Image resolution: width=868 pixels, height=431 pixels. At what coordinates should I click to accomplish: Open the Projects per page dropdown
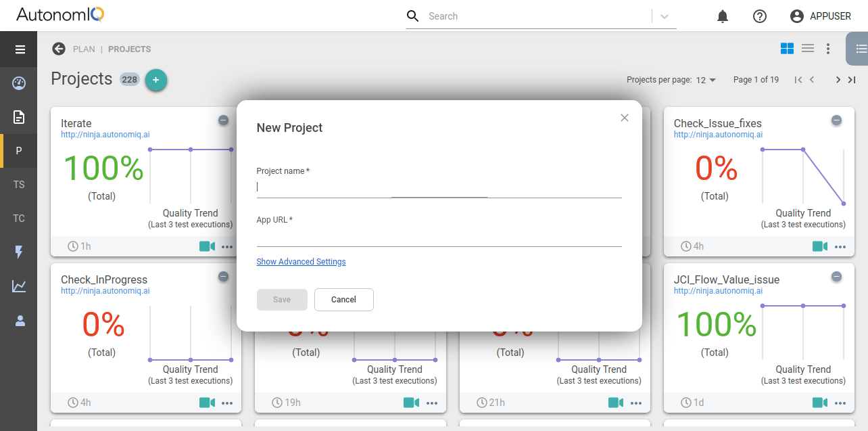[706, 80]
